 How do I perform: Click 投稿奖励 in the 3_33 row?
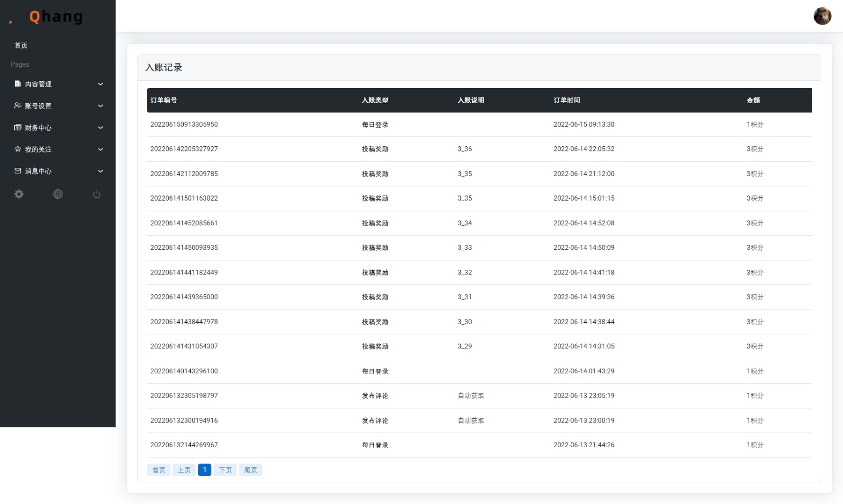[375, 248]
